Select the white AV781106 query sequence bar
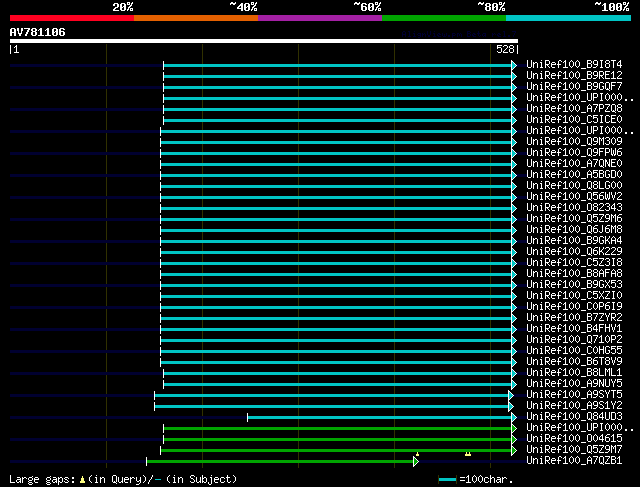 point(264,41)
